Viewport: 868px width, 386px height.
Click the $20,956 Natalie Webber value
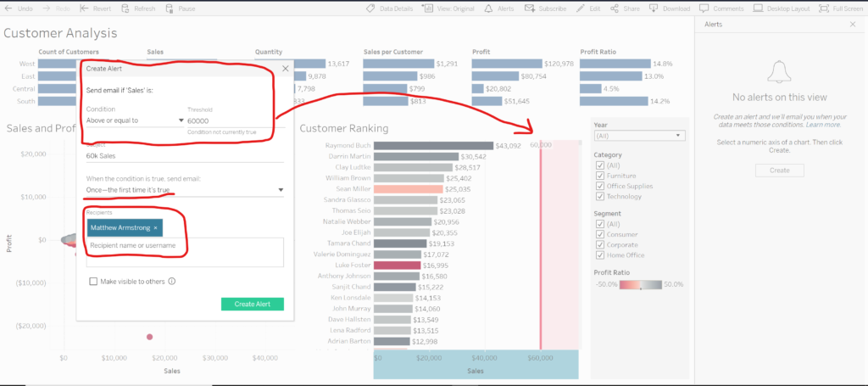(x=446, y=221)
